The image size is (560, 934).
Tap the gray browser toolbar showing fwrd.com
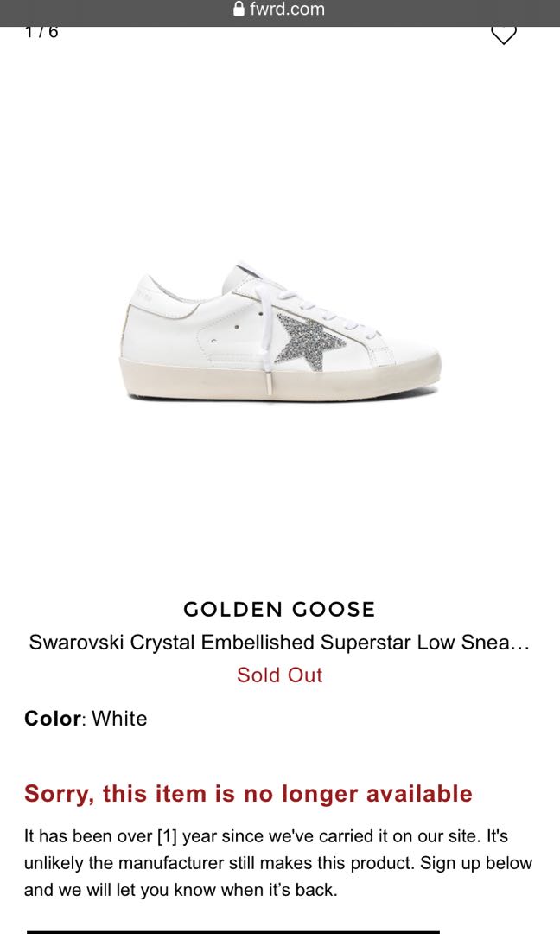[280, 10]
